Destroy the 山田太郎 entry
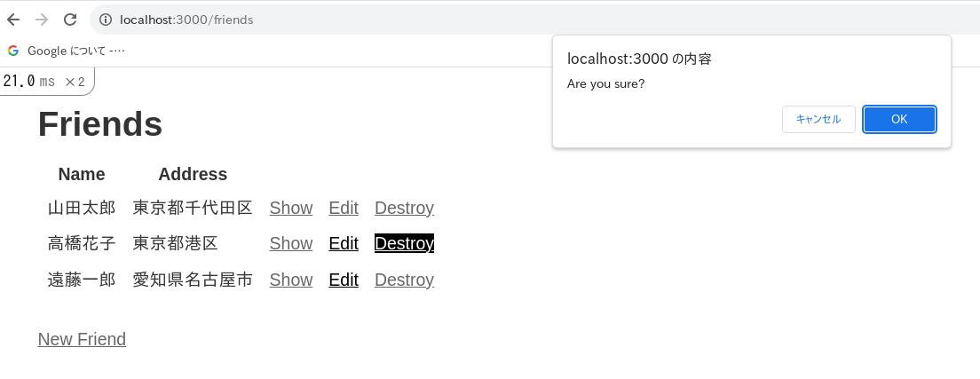The height and width of the screenshot is (379, 980). click(x=404, y=208)
